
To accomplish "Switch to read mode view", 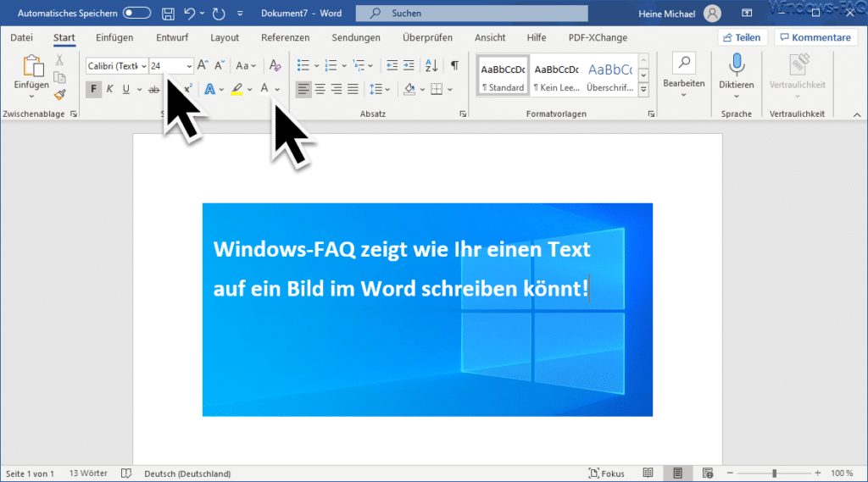I will coord(648,474).
